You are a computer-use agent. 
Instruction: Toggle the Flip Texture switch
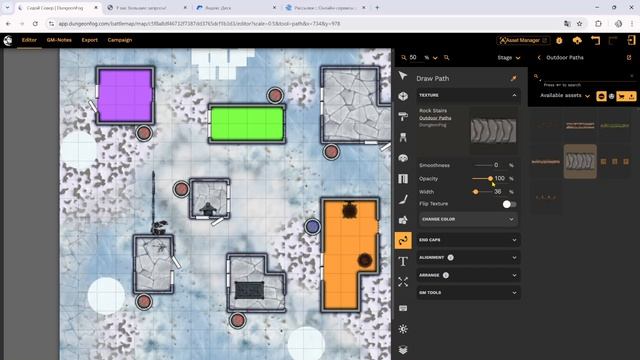click(x=509, y=204)
